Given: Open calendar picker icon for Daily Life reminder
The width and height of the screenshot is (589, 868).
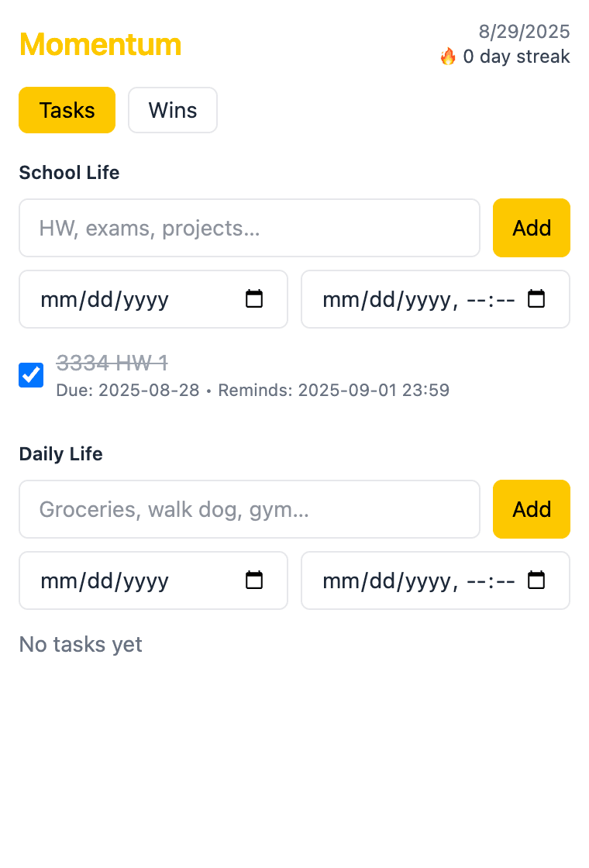Looking at the screenshot, I should (536, 580).
